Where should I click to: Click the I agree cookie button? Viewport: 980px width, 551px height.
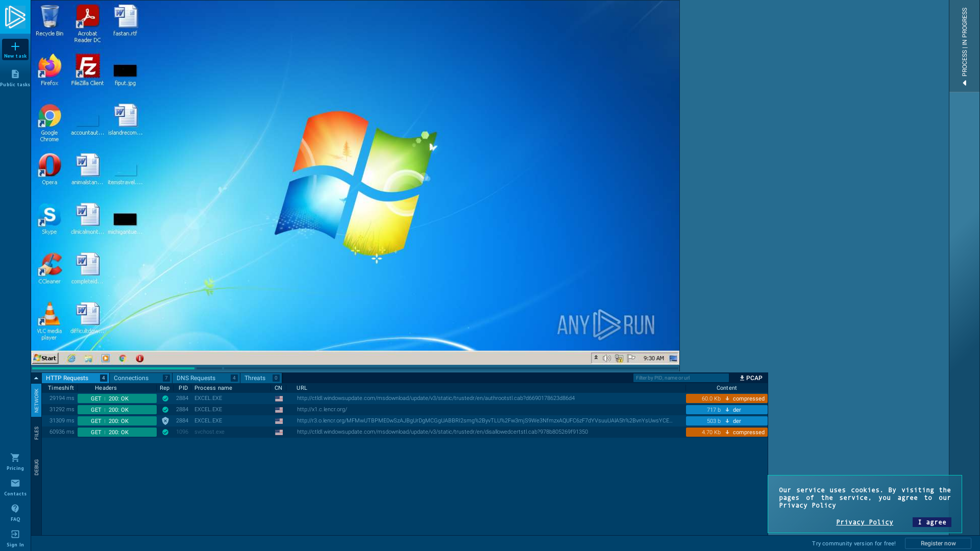pyautogui.click(x=932, y=522)
